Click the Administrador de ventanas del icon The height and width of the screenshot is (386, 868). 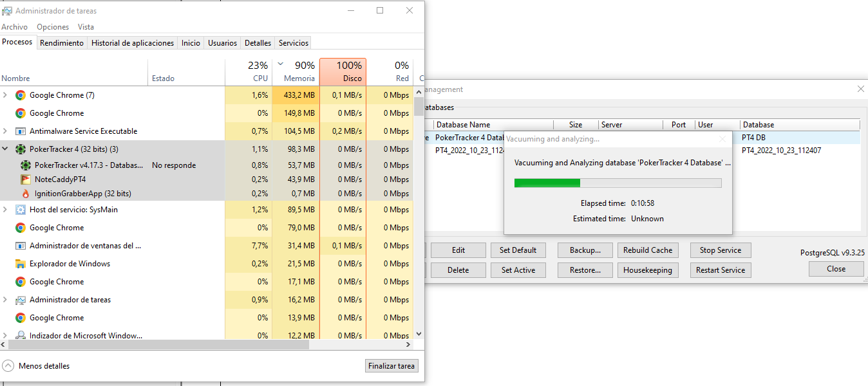coord(21,246)
